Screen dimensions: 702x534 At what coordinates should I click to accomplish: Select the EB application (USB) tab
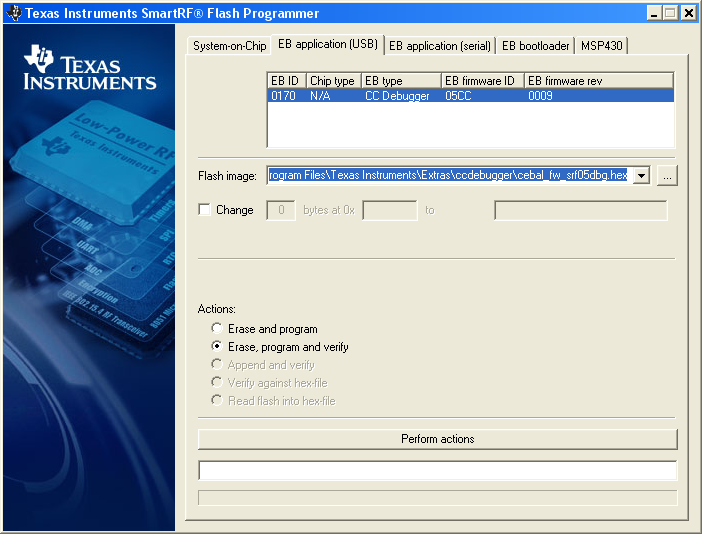click(x=328, y=44)
